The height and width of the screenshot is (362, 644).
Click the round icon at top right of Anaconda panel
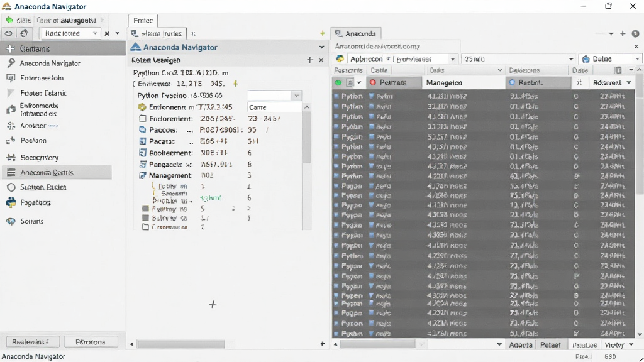(635, 34)
